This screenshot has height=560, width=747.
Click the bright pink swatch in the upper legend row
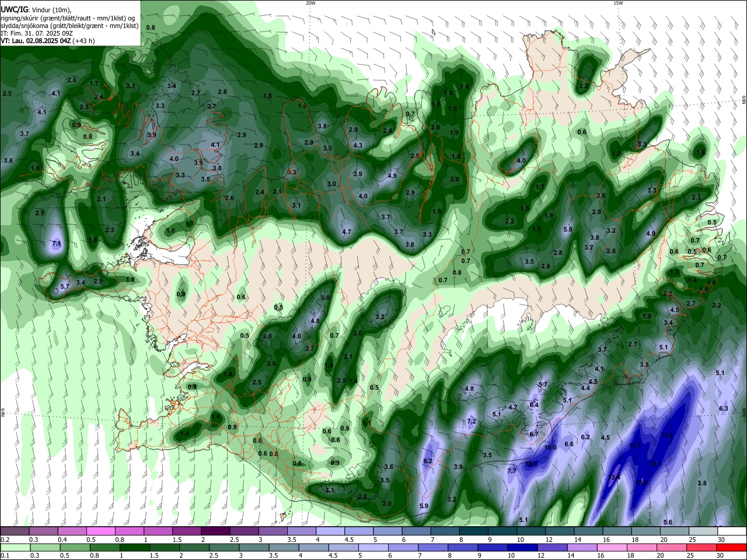[x=100, y=531]
